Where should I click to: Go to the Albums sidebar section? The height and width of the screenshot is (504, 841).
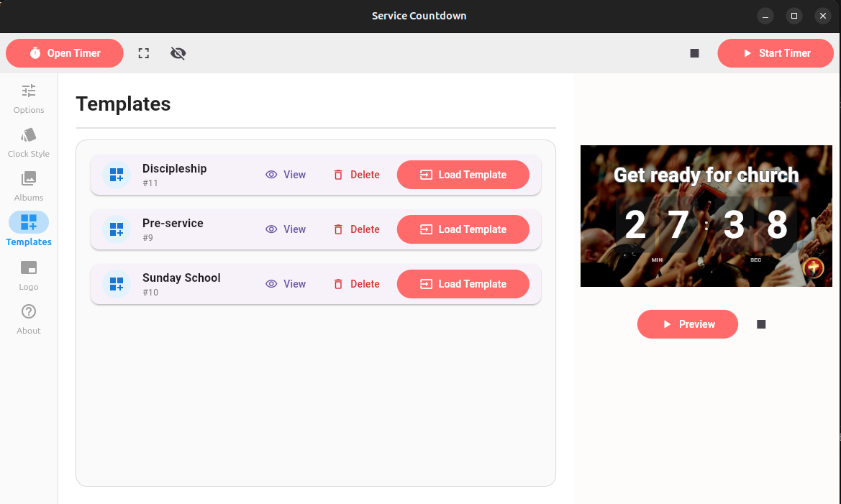tap(29, 185)
